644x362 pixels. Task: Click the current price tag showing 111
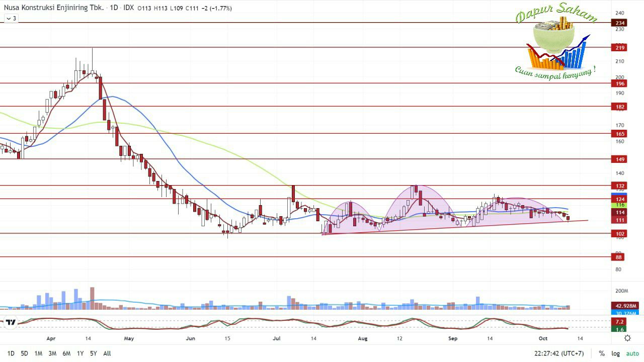[619, 220]
